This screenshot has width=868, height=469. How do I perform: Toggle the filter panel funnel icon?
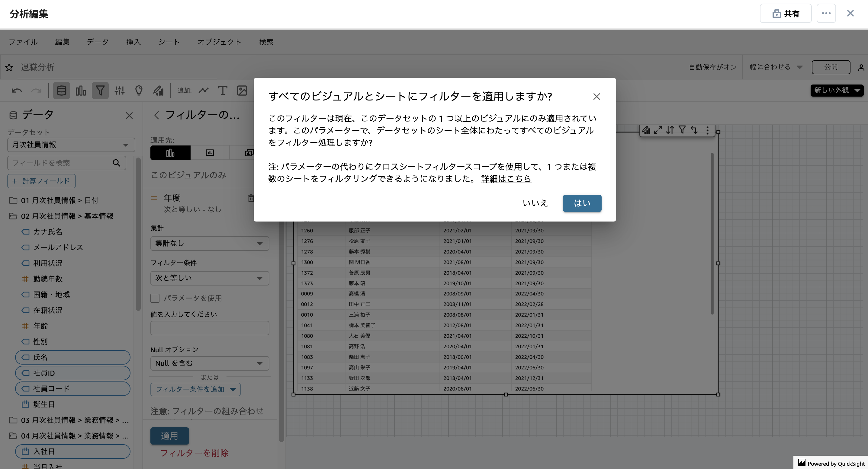point(100,91)
